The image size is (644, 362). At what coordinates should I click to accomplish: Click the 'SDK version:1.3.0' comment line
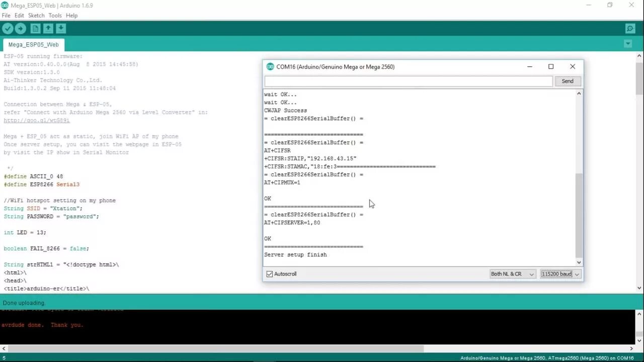pos(31,72)
